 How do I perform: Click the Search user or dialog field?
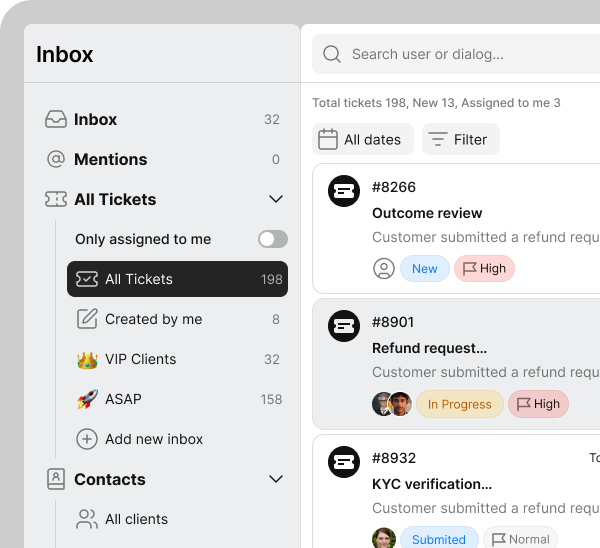pos(460,54)
